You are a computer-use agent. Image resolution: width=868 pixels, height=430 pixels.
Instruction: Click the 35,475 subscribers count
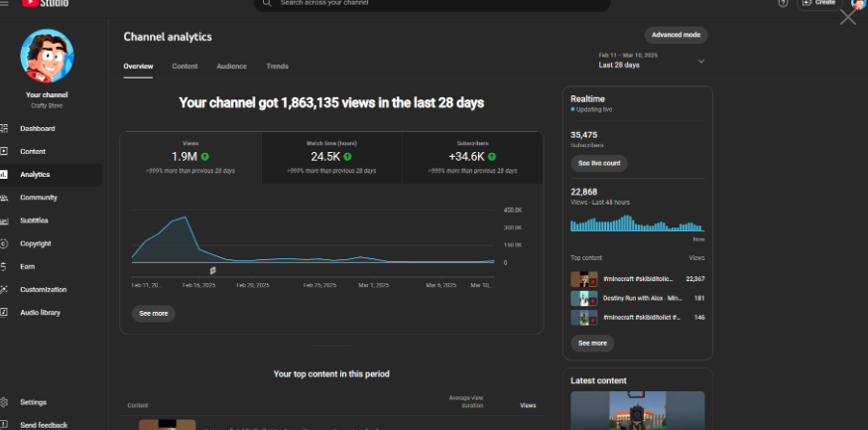tap(584, 135)
